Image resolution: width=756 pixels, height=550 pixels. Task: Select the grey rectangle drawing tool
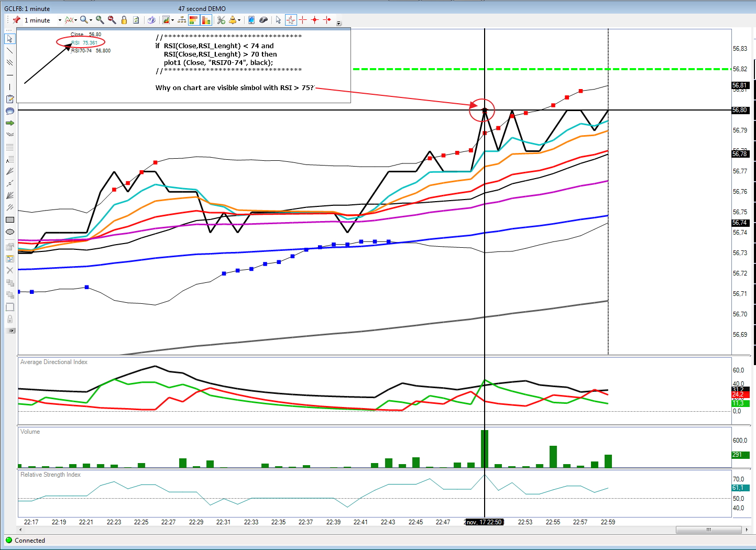pyautogui.click(x=9, y=220)
